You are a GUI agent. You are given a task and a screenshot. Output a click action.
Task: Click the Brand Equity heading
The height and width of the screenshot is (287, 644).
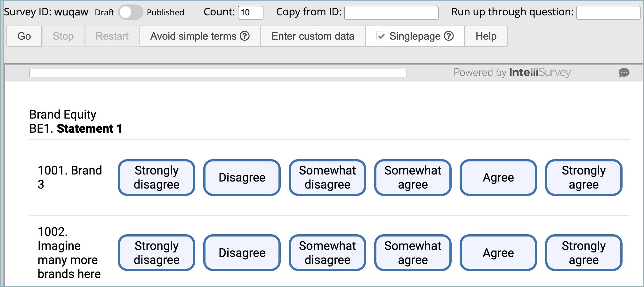click(x=63, y=114)
